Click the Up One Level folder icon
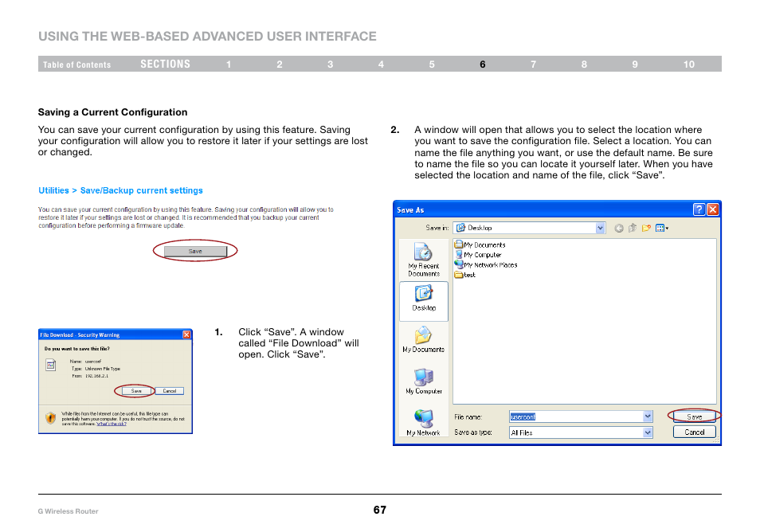Viewport: 760px width, 532px height. [x=633, y=229]
